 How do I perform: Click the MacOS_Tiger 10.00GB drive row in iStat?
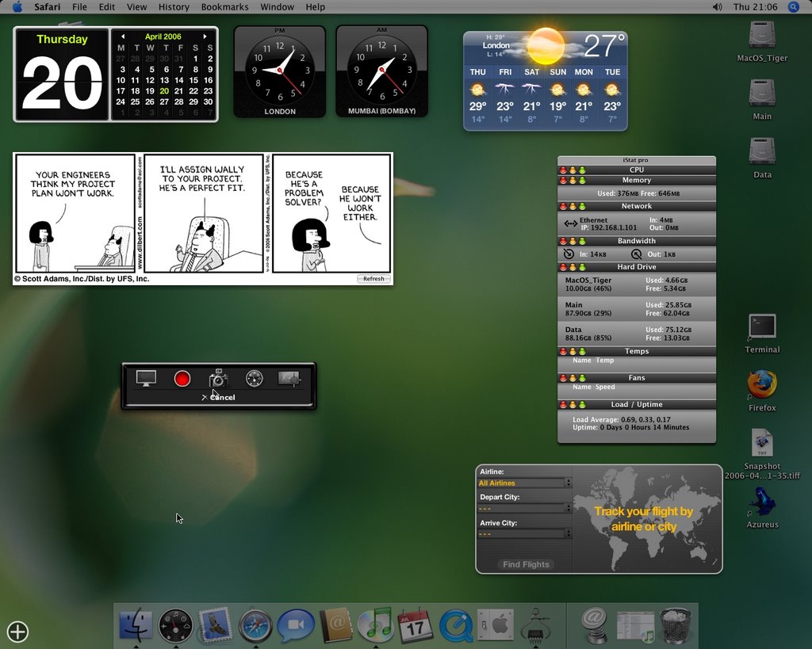pyautogui.click(x=637, y=284)
